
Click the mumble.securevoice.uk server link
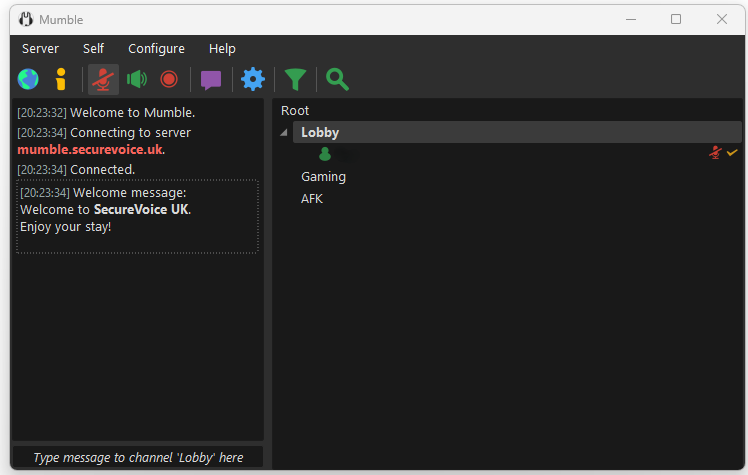[x=90, y=150]
